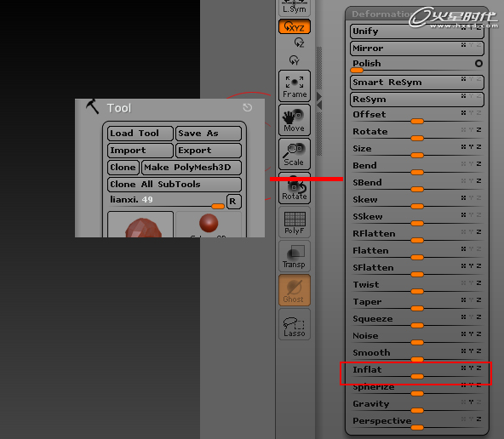Enable the Lasso selection mode
504x439 pixels.
coord(294,324)
